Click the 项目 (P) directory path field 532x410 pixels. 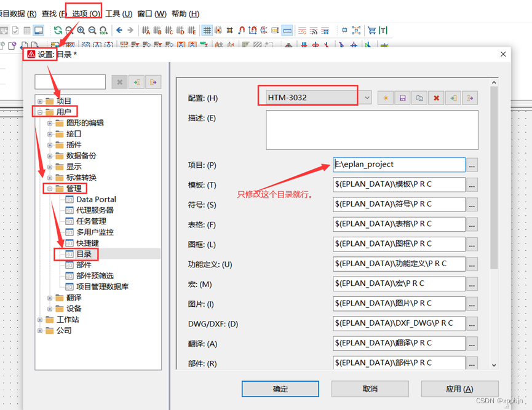pyautogui.click(x=399, y=165)
